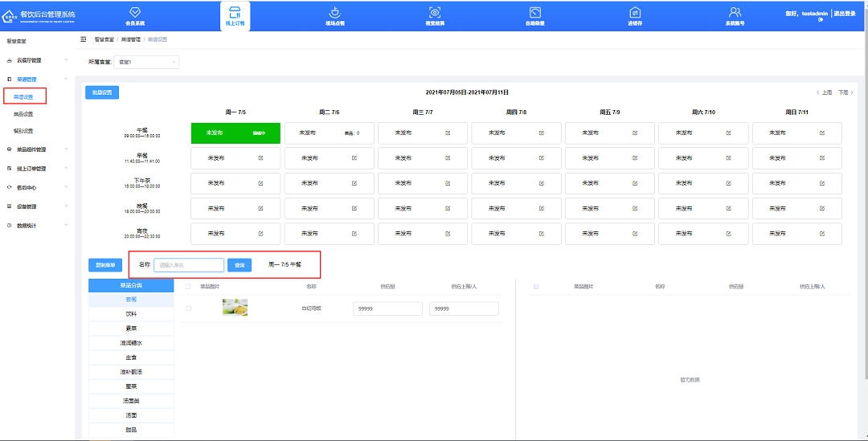868x441 pixels.
Task: Open the 进销存 module icon
Action: point(635,13)
